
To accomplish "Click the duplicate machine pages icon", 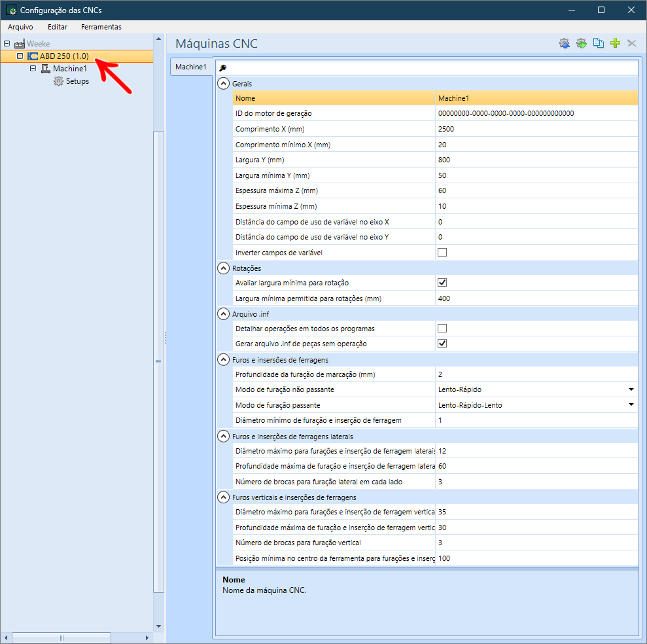I will click(x=599, y=43).
